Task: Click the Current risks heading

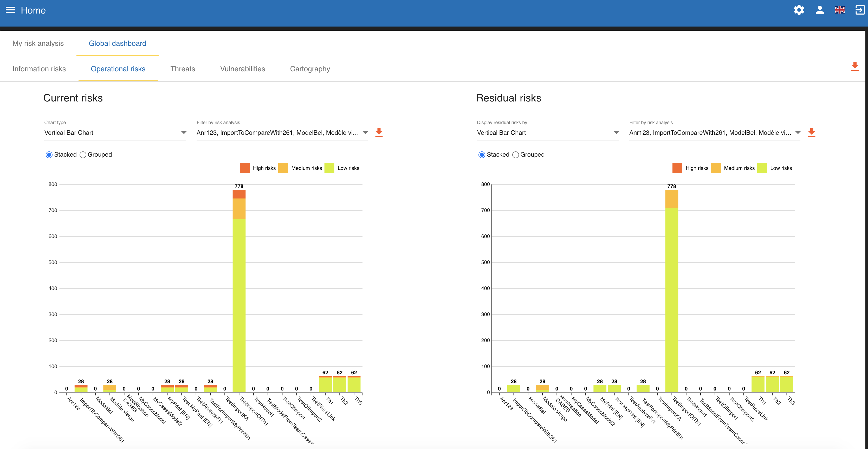Action: click(73, 98)
